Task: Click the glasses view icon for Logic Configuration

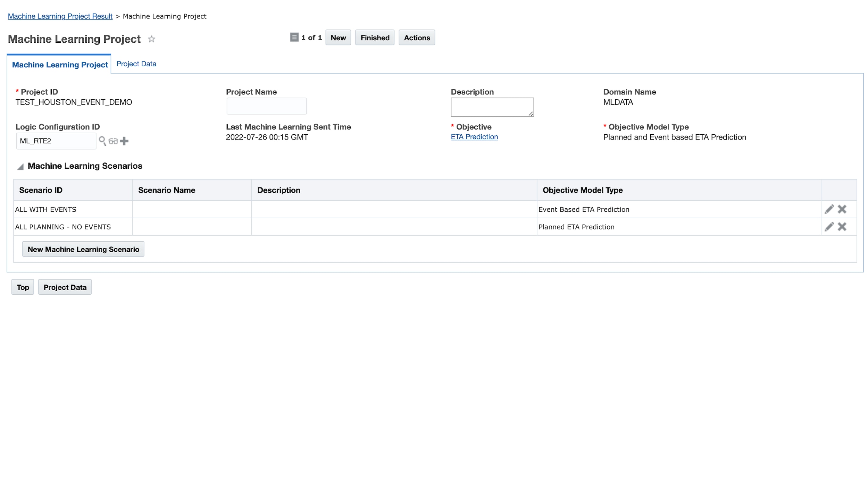Action: point(113,141)
